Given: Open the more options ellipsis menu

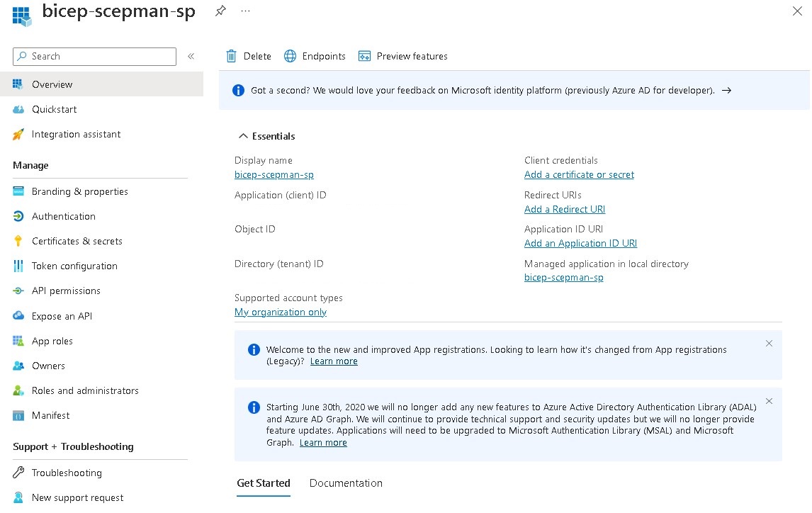Looking at the screenshot, I should click(x=245, y=11).
